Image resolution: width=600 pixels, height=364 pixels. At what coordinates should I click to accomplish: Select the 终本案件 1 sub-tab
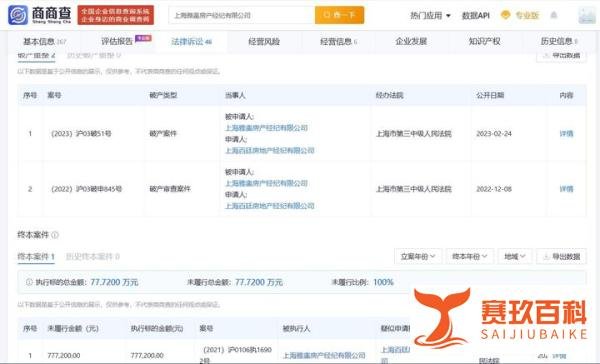point(36,256)
